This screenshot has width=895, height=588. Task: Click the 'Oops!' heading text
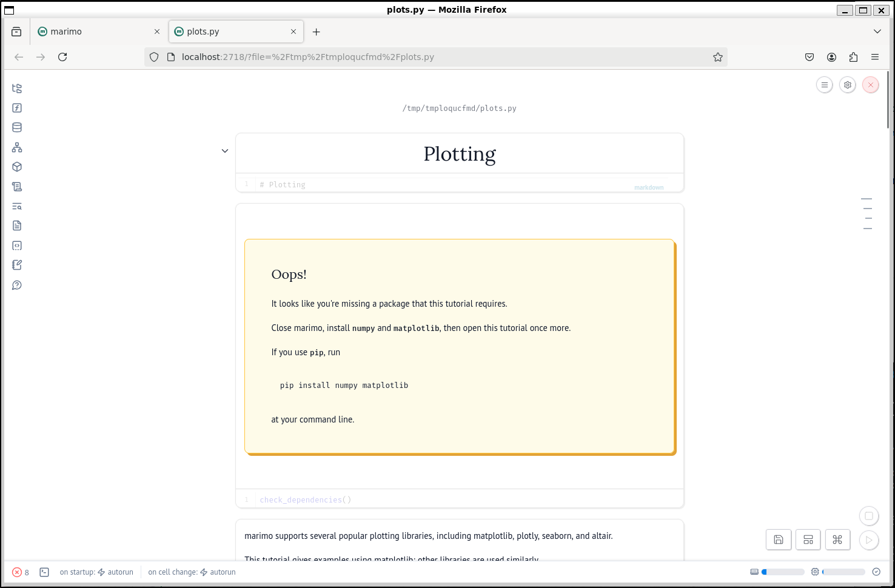point(289,275)
